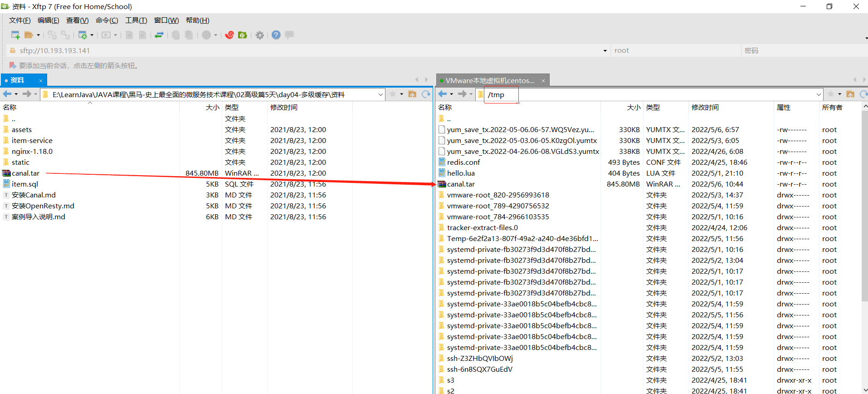Click the gray globe toolbar icon
The width and height of the screenshot is (868, 394).
206,35
